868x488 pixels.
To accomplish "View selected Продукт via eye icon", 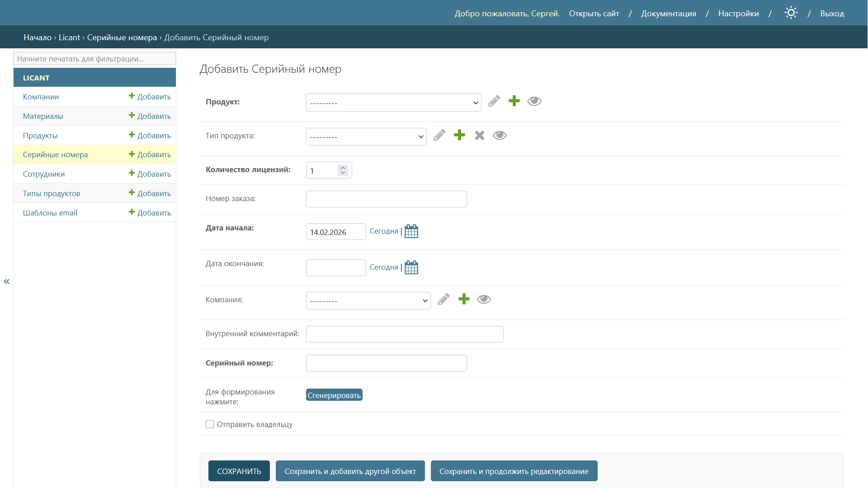I will (x=534, y=101).
